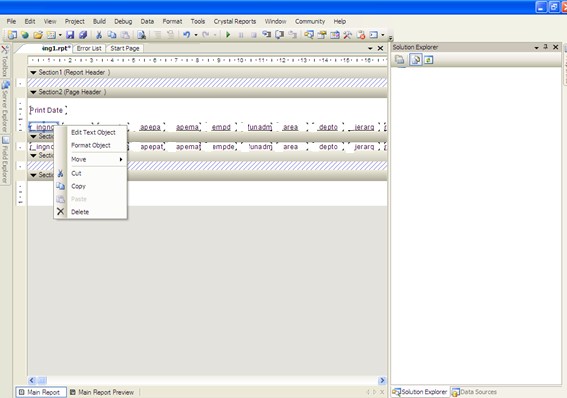This screenshot has height=398, width=567.
Task: Open Solution Explorer window position dropdown arrow
Action: 536,47
